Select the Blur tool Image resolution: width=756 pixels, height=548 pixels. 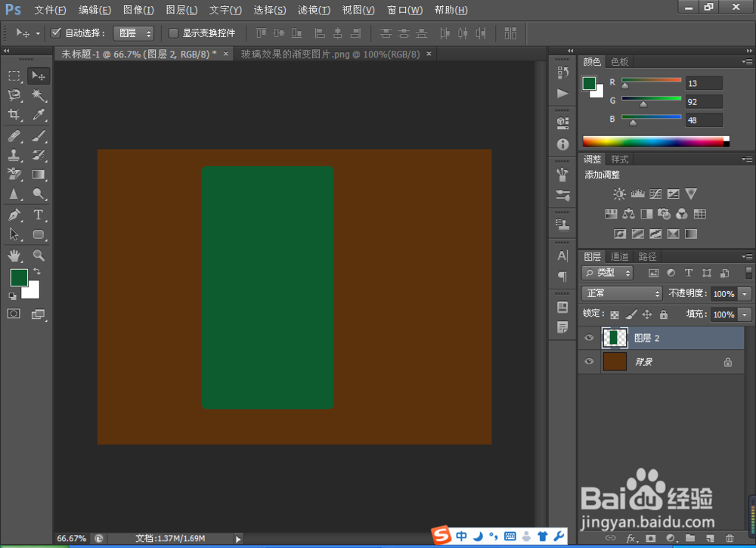tap(14, 194)
